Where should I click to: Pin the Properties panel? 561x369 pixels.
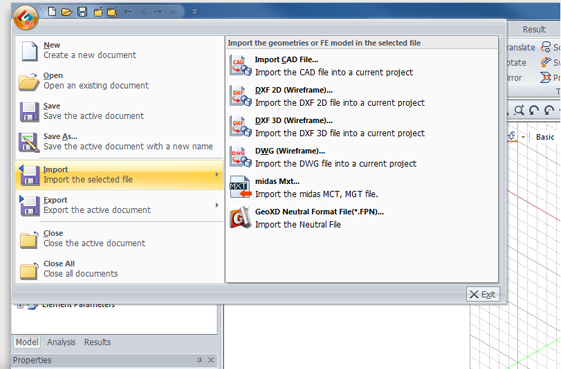click(x=199, y=360)
